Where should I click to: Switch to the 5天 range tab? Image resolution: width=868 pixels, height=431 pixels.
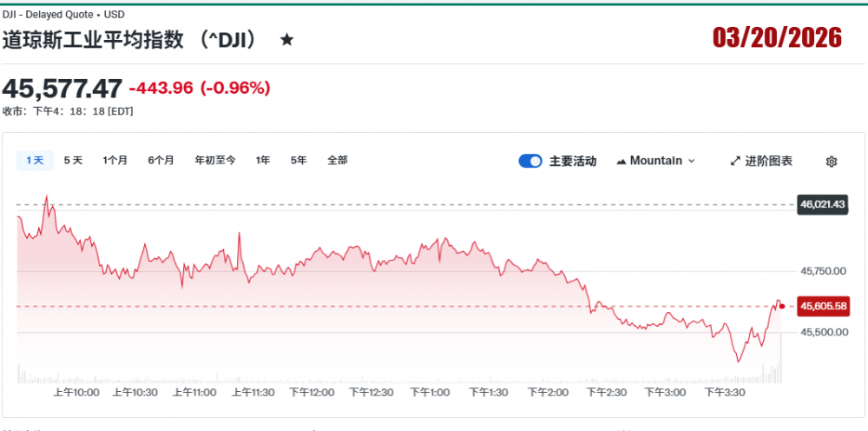tap(74, 160)
